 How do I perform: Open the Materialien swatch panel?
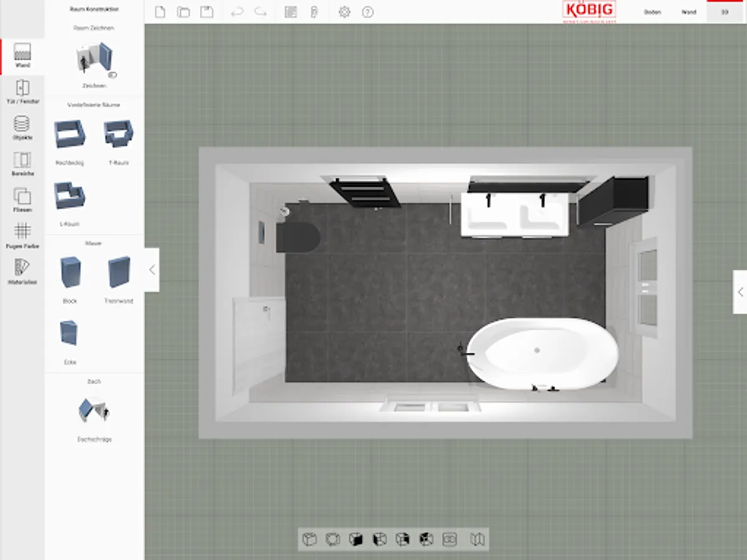[22, 272]
